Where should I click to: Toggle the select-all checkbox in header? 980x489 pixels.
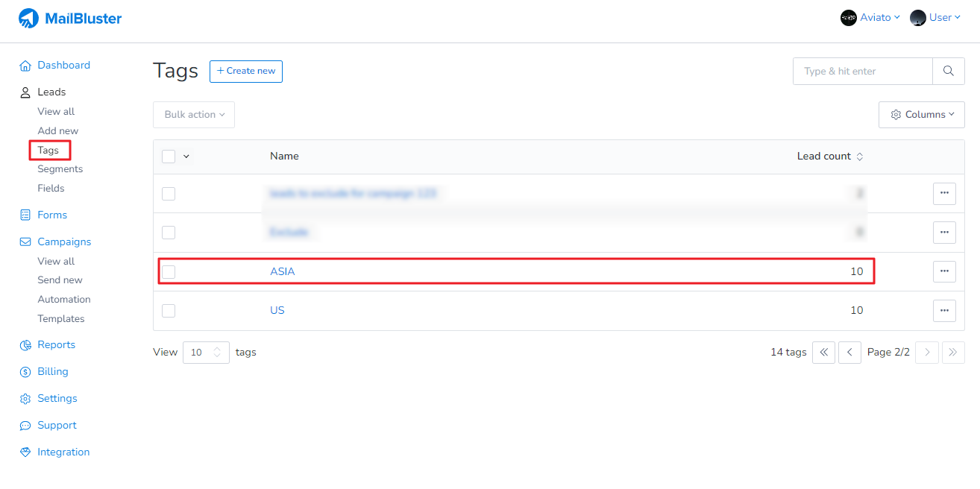(169, 157)
